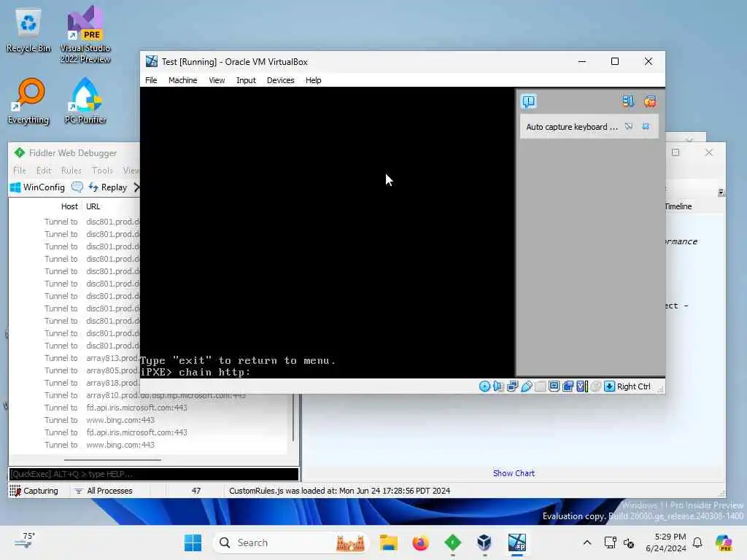Image resolution: width=747 pixels, height=560 pixels.
Task: Click the running VM XP taskbar icon
Action: click(517, 542)
